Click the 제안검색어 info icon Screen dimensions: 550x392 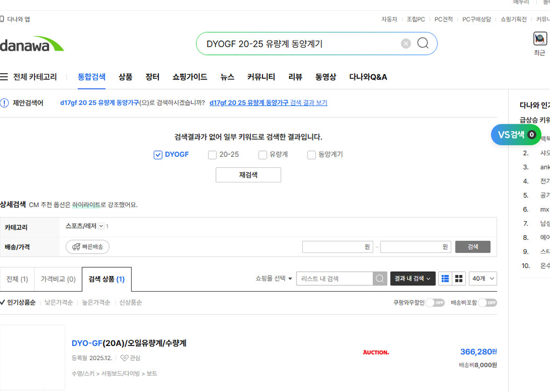(x=4, y=103)
